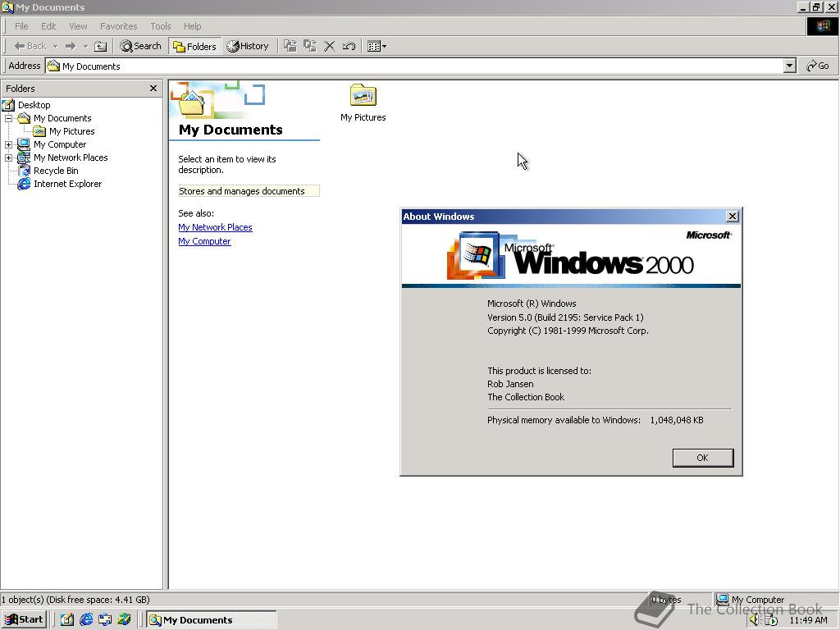This screenshot has height=630, width=840.
Task: Select My Computer in folder tree
Action: 59,144
